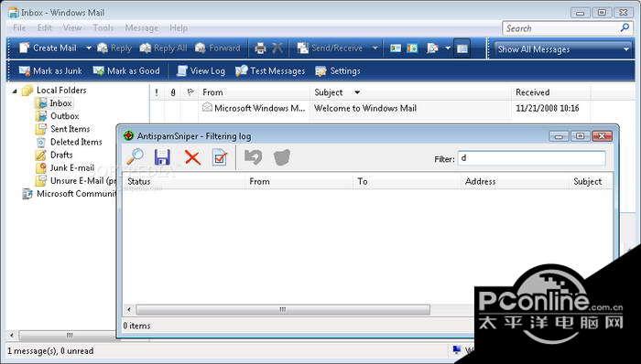The image size is (641, 364).
Task: Sort messages by the flag column
Action: coord(190,92)
